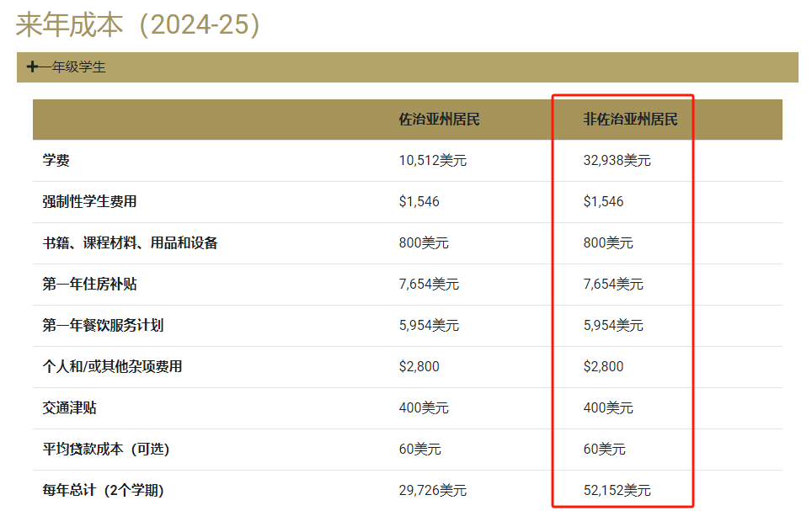Click the 10,512美元 tuition value
Image resolution: width=812 pixels, height=511 pixels.
430,159
